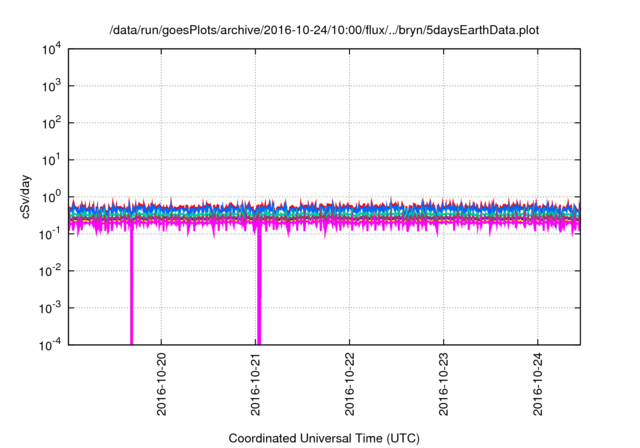Click the 2016-10-20 date tick label

tap(162, 384)
